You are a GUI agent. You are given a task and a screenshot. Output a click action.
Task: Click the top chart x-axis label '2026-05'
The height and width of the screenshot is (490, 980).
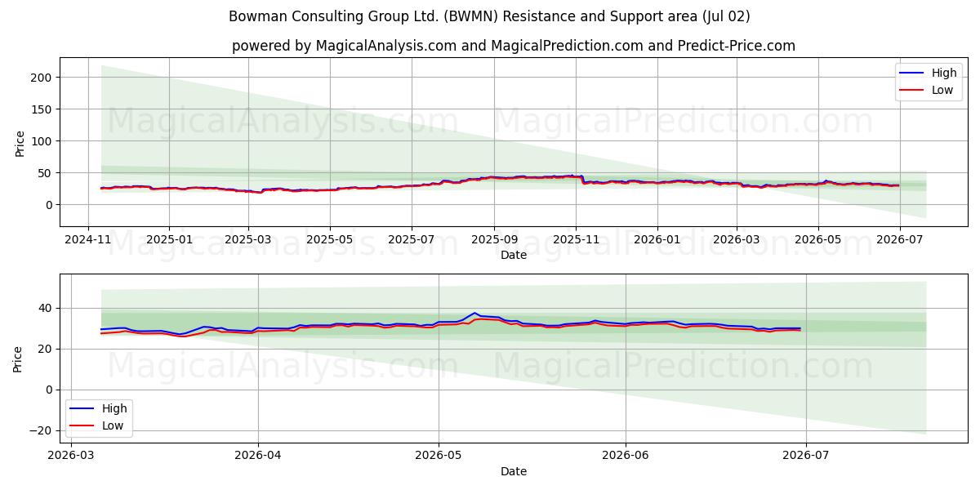(818, 239)
